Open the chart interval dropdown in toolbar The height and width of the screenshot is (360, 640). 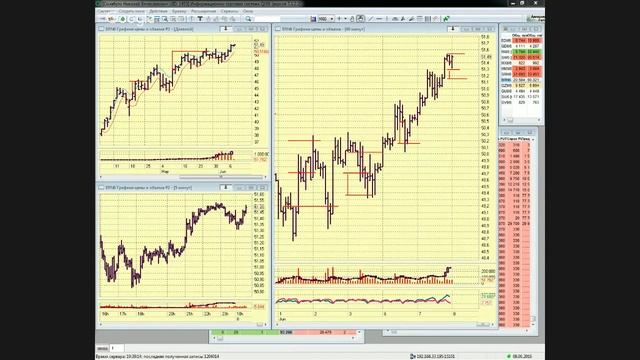coord(326,19)
